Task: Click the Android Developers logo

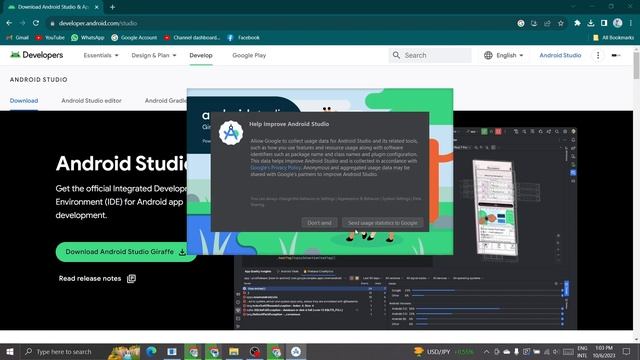Action: [x=37, y=55]
